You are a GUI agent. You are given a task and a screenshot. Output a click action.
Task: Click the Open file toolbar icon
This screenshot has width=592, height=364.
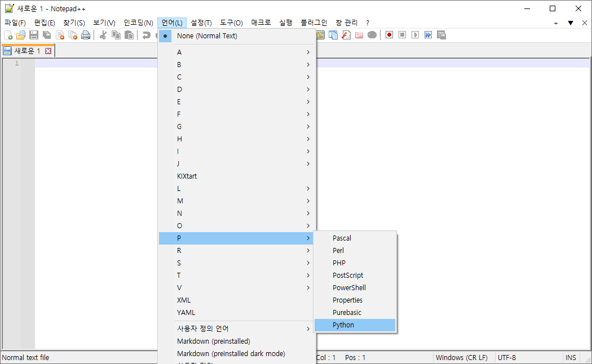tap(21, 35)
